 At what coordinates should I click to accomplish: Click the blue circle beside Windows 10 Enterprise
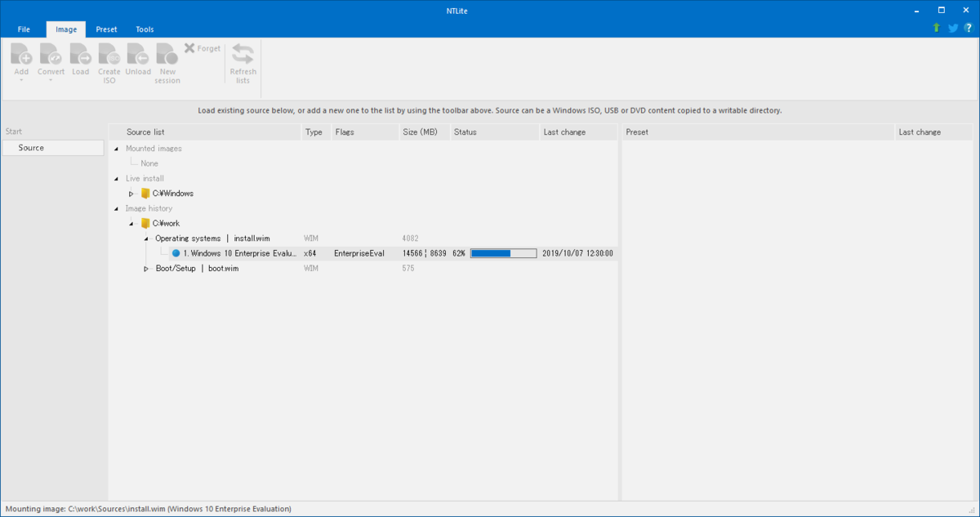click(x=176, y=253)
